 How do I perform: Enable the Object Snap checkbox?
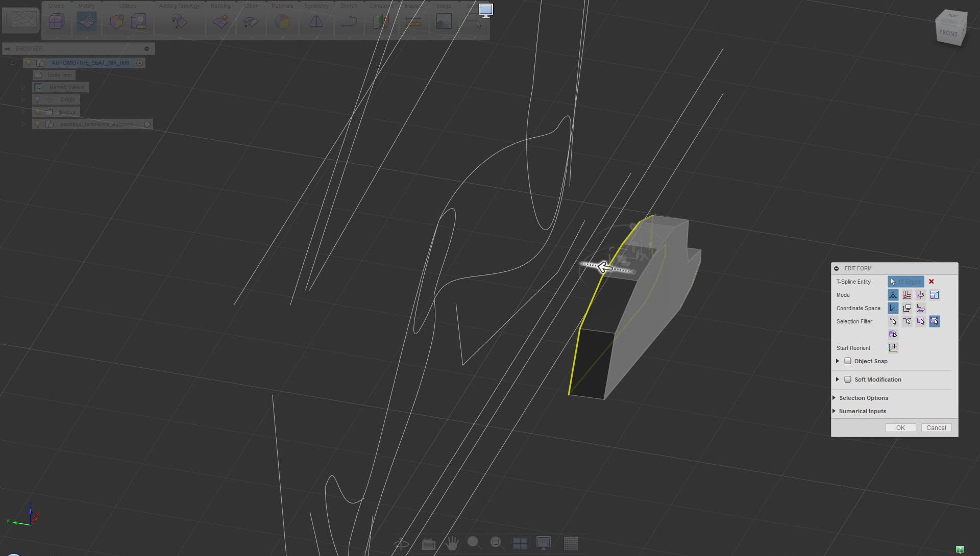[848, 361]
